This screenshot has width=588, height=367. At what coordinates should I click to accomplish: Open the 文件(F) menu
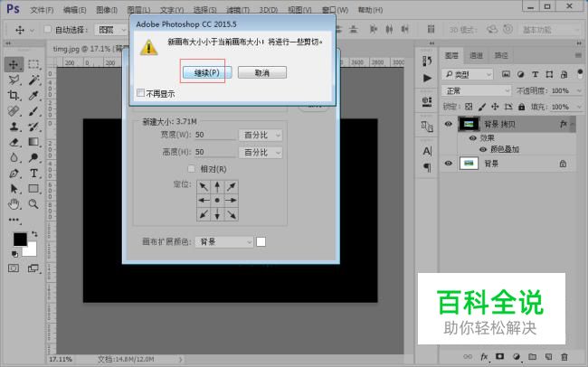(42, 10)
